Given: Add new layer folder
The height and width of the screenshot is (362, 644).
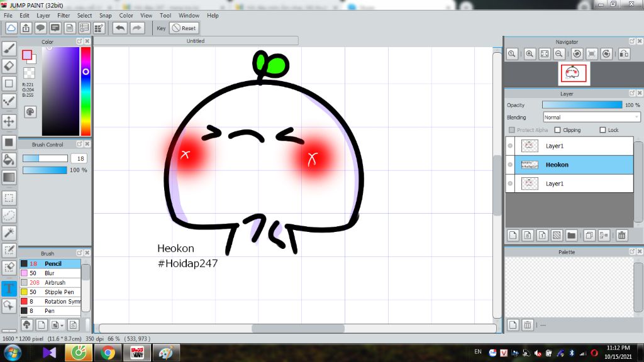Looking at the screenshot, I should point(571,235).
